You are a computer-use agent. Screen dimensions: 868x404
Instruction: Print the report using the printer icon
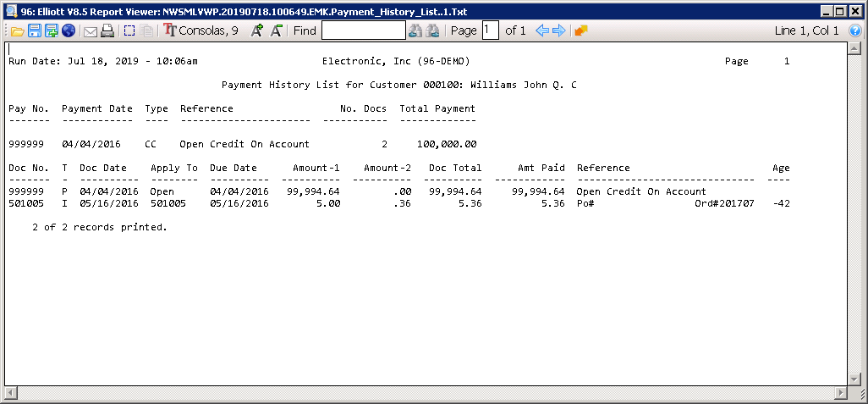[107, 31]
